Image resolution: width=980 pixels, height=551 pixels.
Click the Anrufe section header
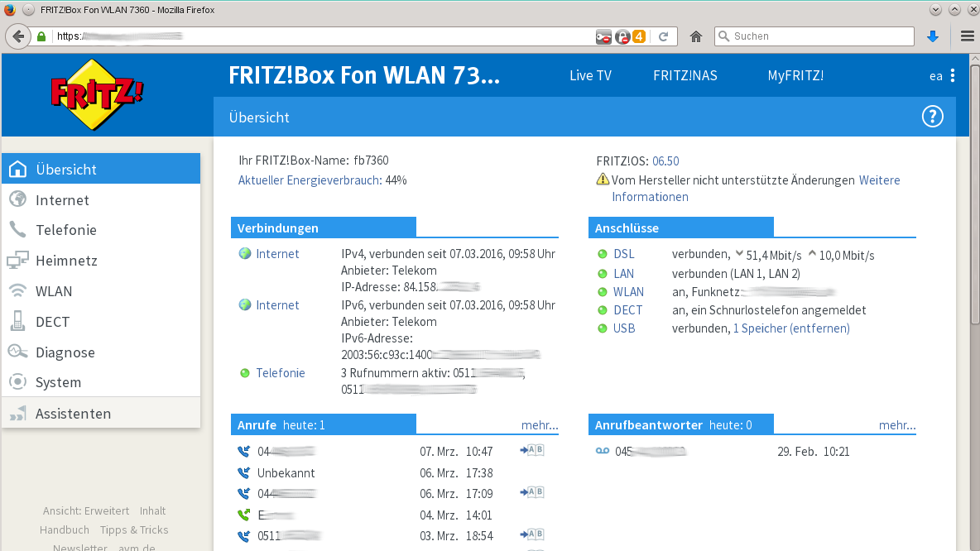(x=323, y=424)
